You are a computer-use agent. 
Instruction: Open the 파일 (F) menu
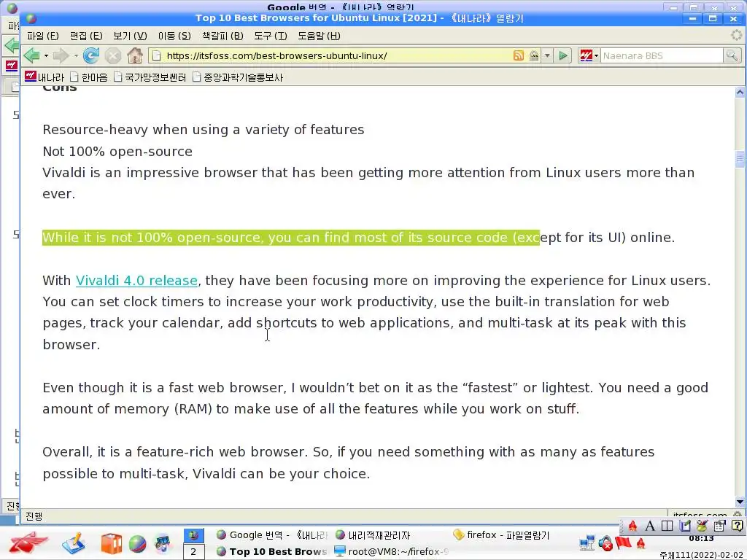coord(43,36)
